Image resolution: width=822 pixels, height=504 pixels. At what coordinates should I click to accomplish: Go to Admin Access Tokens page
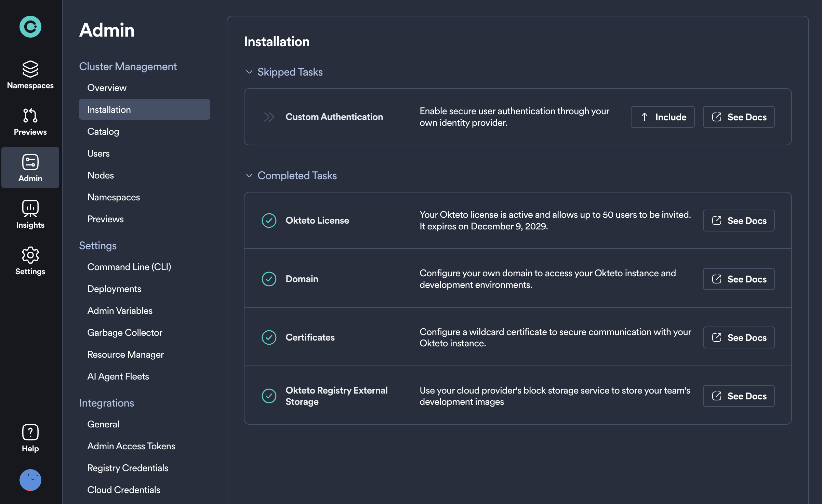(x=131, y=446)
